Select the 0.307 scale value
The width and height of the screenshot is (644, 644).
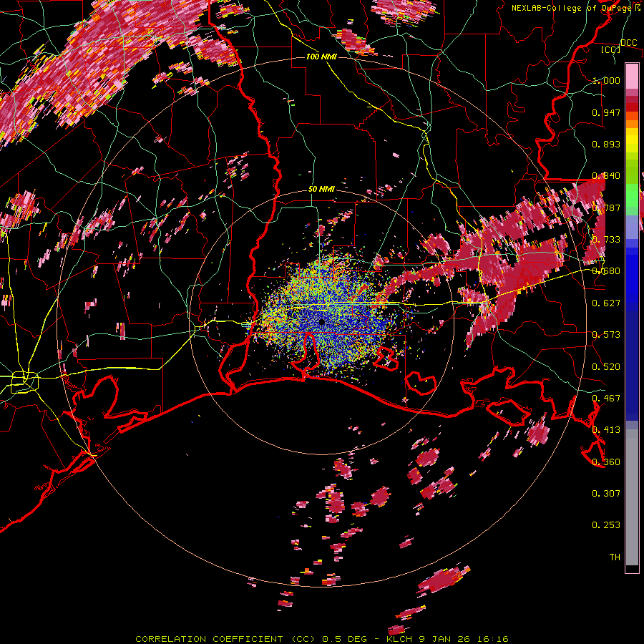(x=606, y=494)
